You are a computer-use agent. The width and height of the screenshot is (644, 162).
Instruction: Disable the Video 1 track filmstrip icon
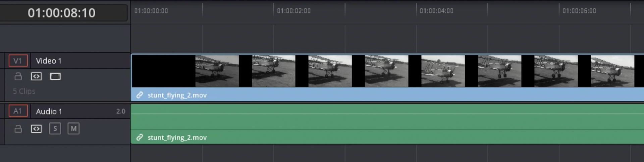point(55,77)
